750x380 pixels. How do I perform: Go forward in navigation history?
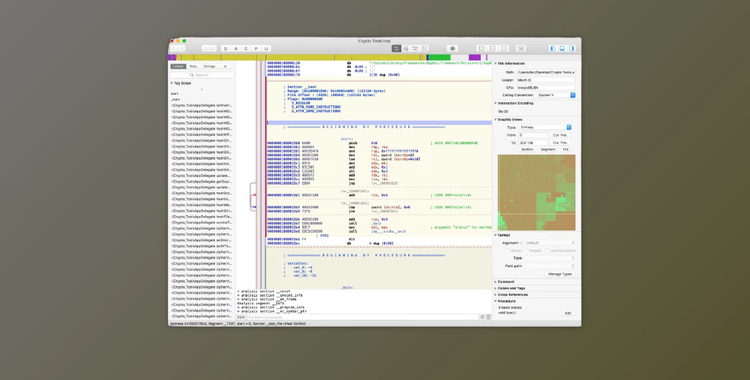pos(181,48)
